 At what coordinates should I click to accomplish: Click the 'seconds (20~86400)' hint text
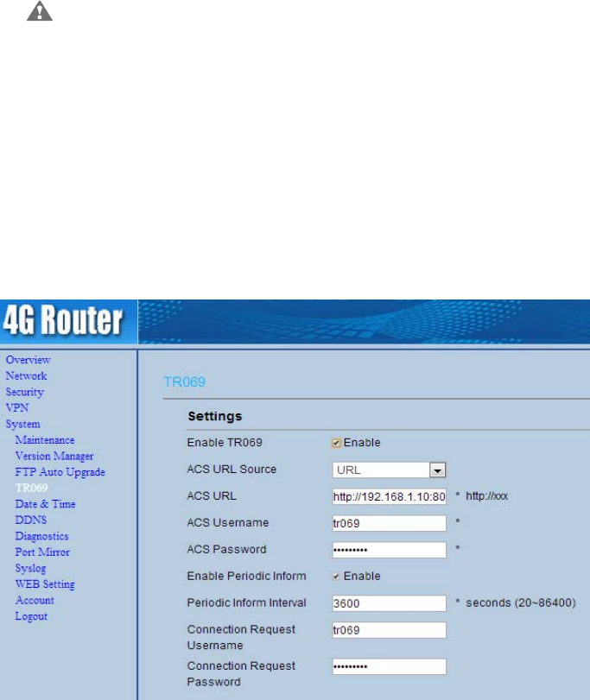pos(521,603)
